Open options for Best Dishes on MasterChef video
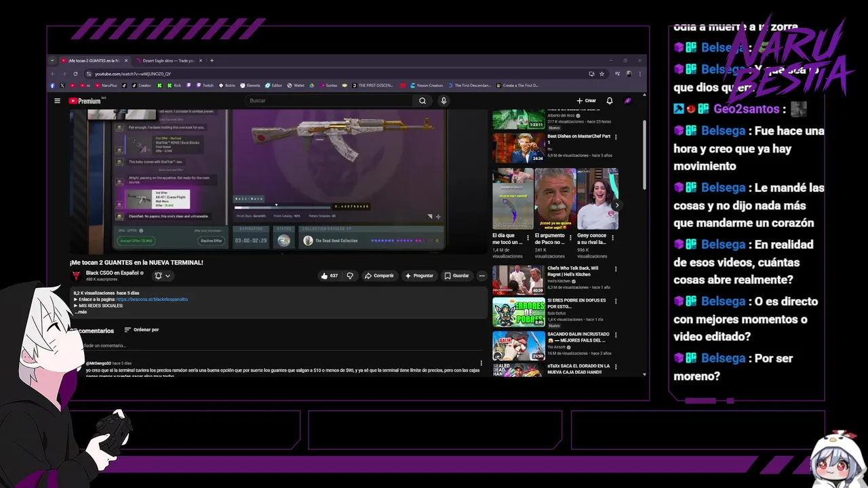 coord(616,138)
